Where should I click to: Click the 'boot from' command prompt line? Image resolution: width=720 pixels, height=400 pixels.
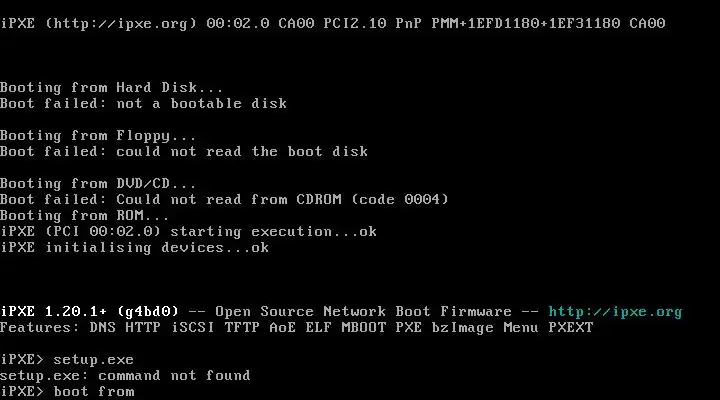pyautogui.click(x=68, y=392)
